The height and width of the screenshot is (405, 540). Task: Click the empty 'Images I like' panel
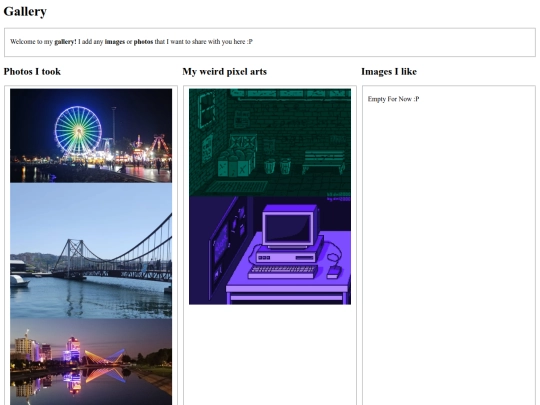[x=449, y=245]
